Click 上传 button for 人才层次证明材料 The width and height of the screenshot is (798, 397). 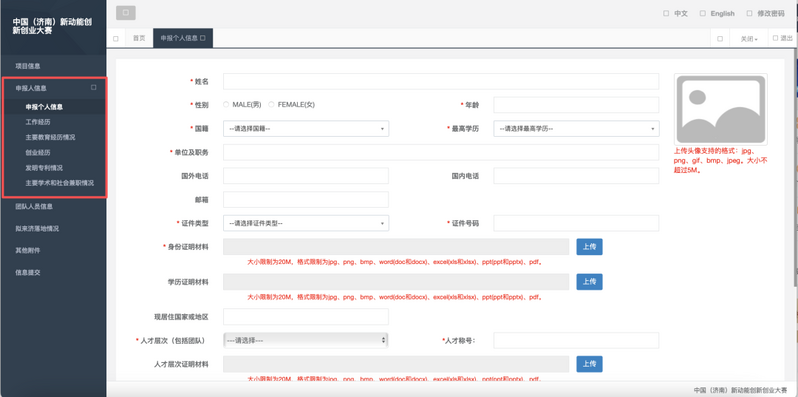coord(589,364)
